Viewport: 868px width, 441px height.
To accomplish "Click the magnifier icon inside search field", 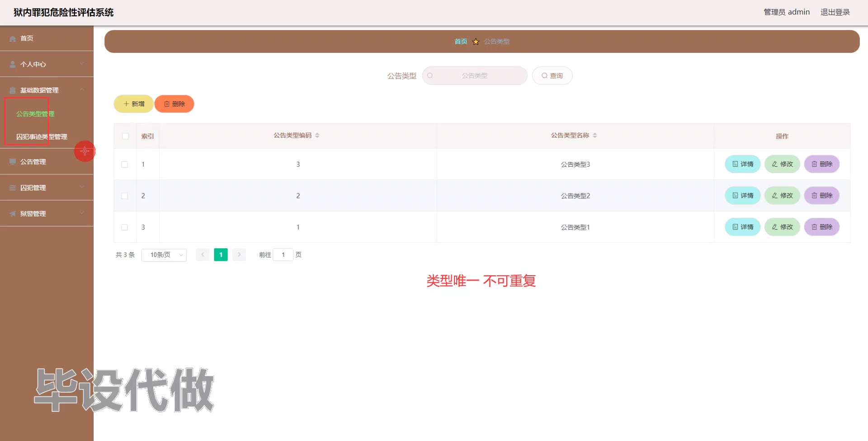I will point(430,76).
